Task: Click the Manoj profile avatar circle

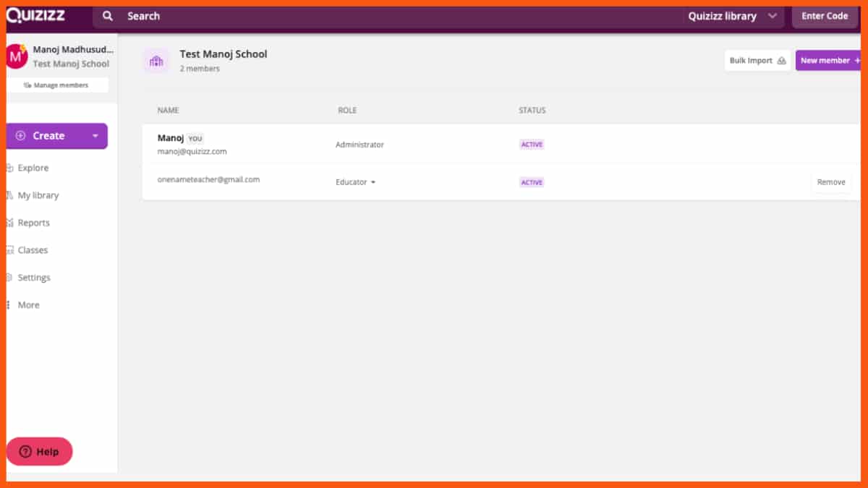Action: (16, 56)
